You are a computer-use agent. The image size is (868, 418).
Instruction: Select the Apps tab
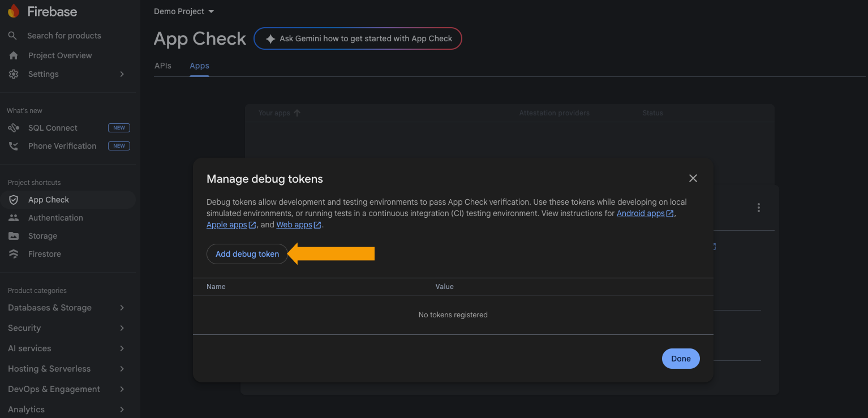(x=199, y=66)
